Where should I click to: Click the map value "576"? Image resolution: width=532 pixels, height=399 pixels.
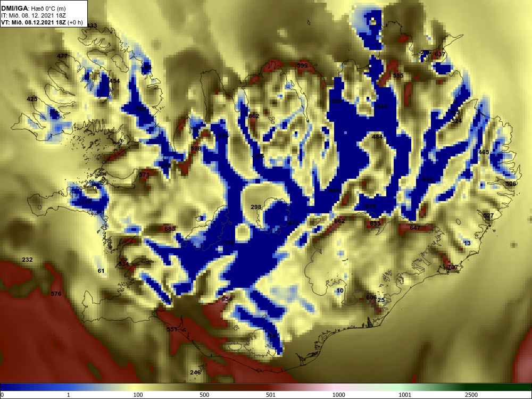(56, 294)
